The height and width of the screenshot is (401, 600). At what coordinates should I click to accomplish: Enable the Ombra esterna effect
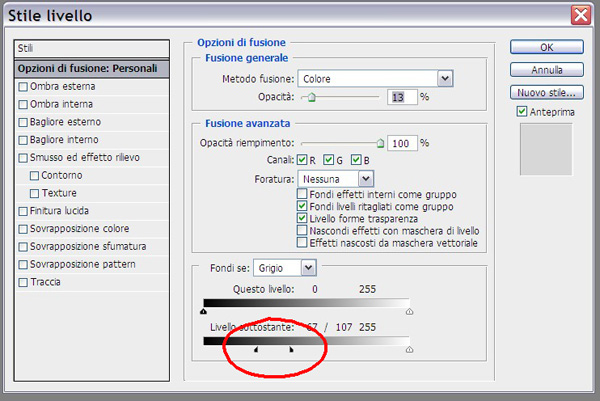pos(23,87)
